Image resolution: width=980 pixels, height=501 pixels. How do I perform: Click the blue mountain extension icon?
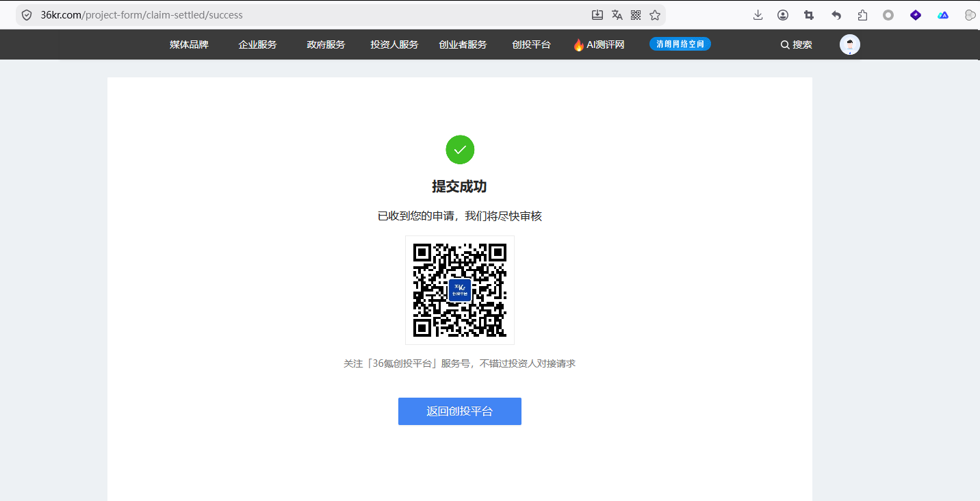pos(943,15)
